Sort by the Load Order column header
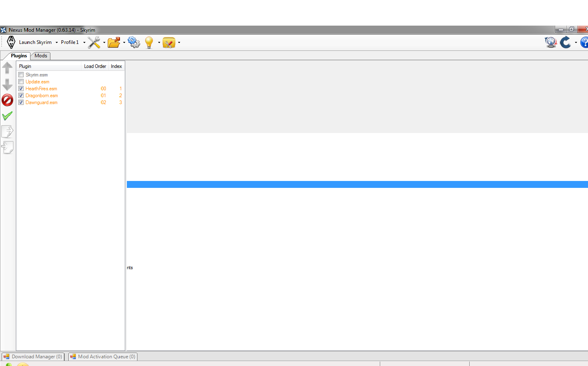The image size is (588, 366). [95, 66]
